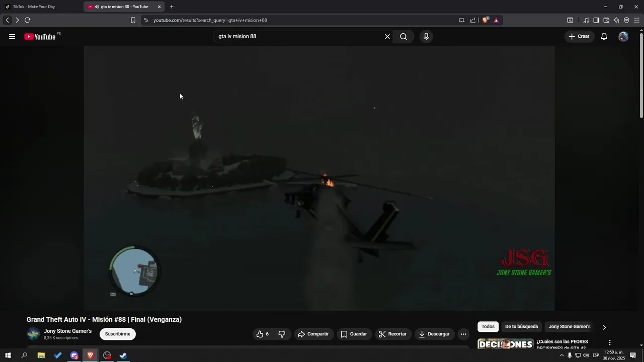Click the video player area
644x362 pixels.
[x=319, y=178]
